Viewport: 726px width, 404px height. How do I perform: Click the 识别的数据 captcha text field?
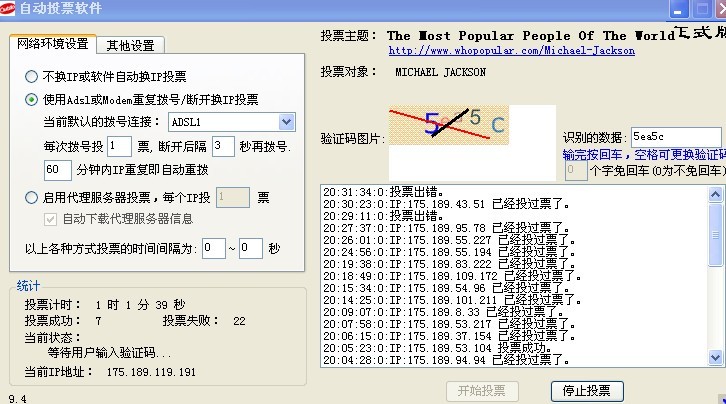675,137
